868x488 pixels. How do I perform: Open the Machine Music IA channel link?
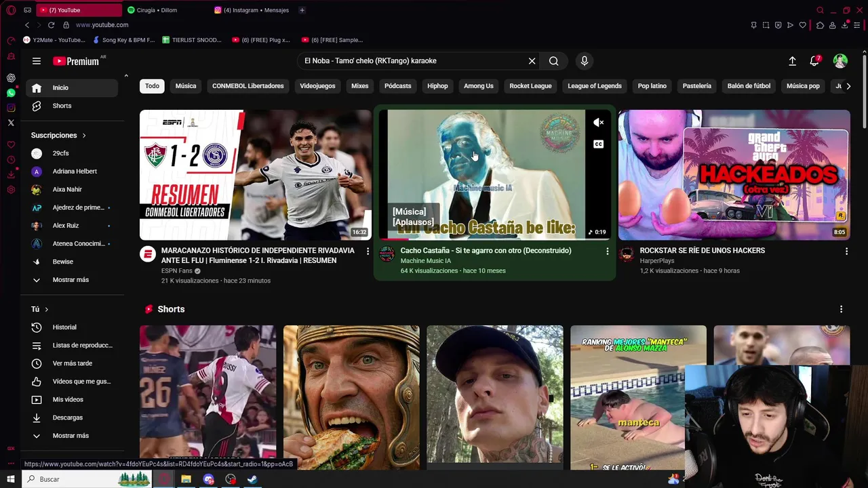(x=425, y=261)
